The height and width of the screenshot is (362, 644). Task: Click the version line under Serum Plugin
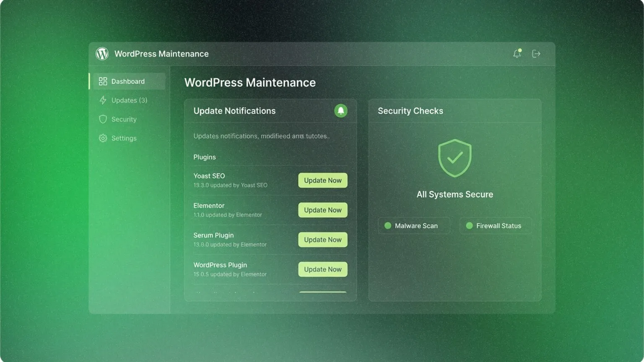pos(230,245)
